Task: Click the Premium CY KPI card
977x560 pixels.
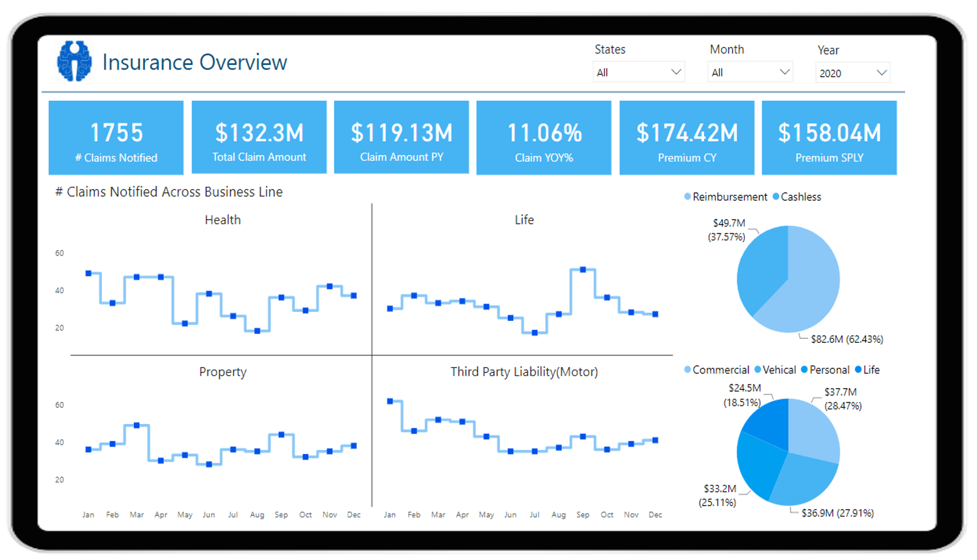Action: click(x=686, y=138)
